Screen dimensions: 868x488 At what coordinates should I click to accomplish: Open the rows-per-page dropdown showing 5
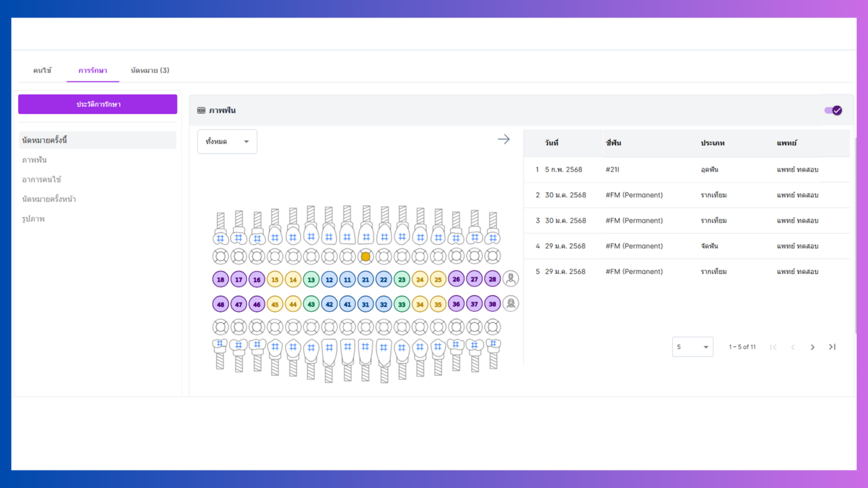click(693, 347)
